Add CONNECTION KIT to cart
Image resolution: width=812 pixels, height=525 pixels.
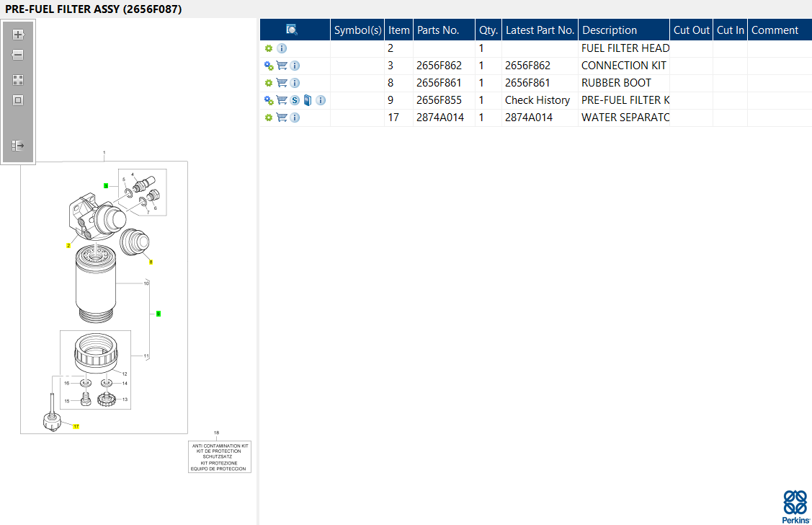282,66
